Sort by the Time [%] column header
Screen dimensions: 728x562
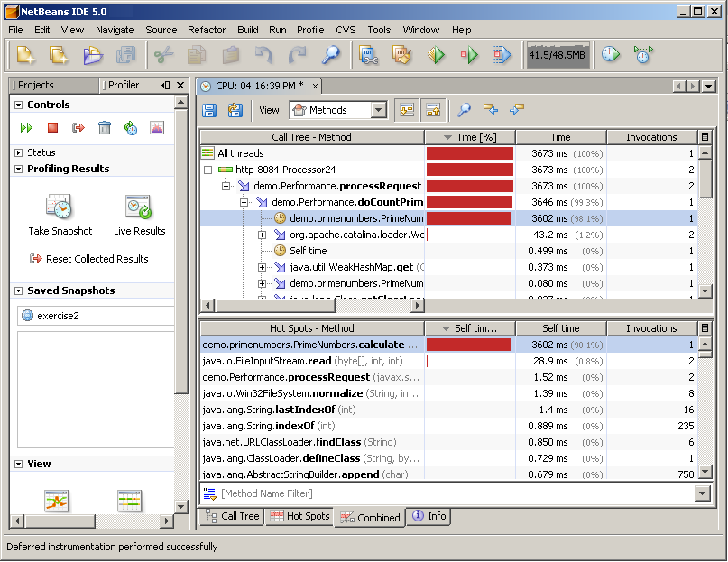point(470,137)
